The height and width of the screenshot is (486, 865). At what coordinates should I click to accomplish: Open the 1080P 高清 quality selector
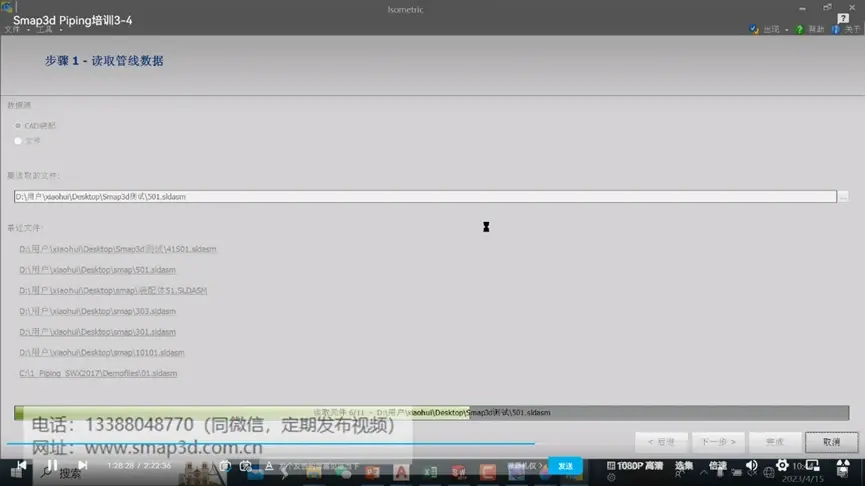pos(634,466)
